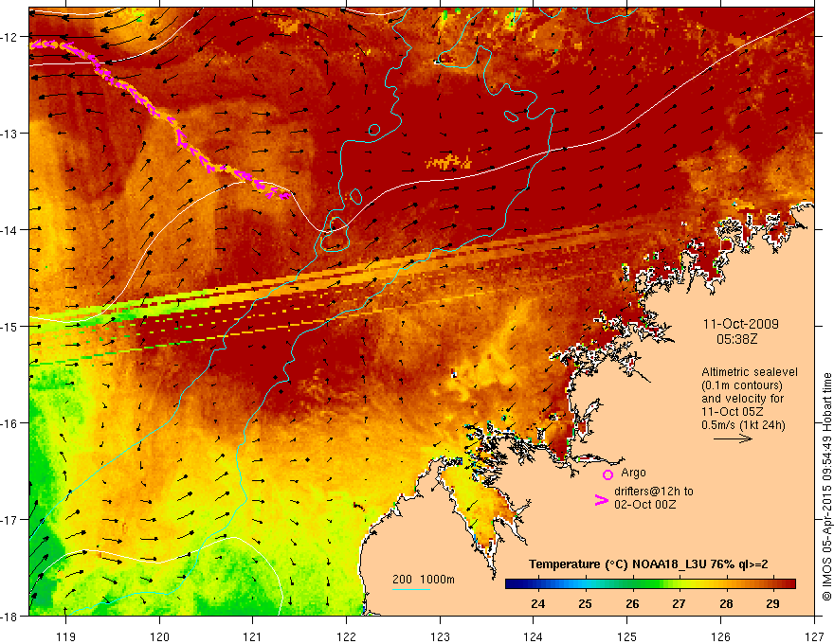Click the -13 latitude axis label

coord(9,134)
